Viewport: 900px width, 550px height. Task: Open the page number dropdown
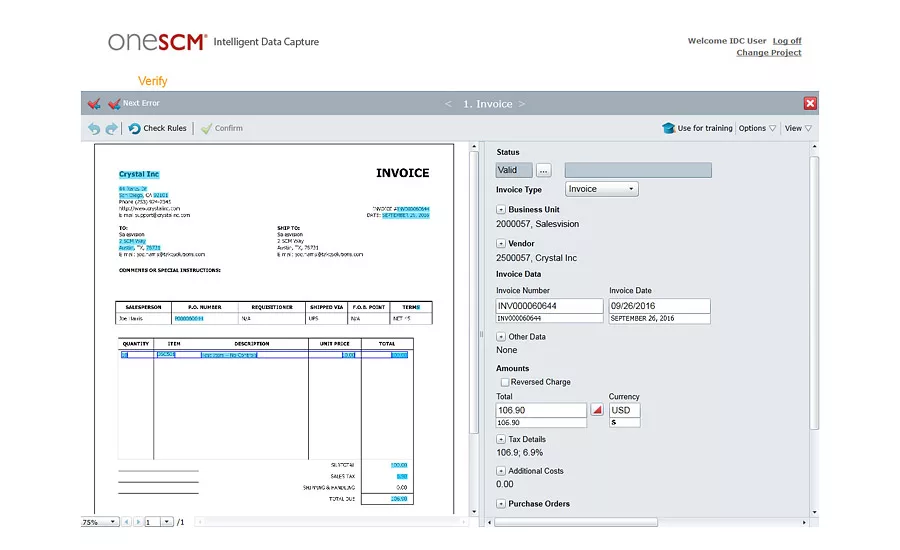point(166,522)
